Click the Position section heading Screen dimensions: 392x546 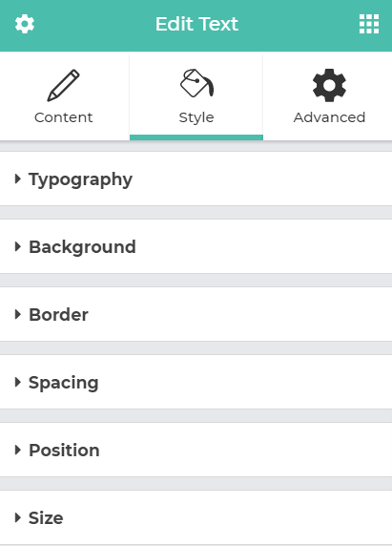coord(64,451)
